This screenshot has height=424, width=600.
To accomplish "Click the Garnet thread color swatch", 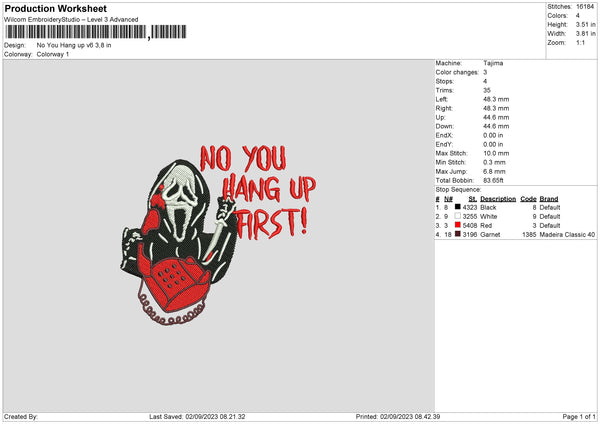I will 458,234.
